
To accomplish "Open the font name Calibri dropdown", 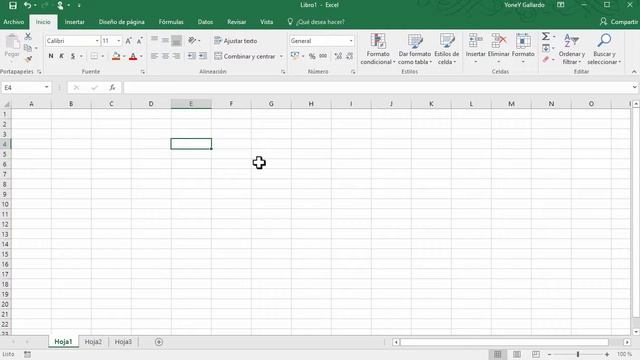I will (97, 41).
